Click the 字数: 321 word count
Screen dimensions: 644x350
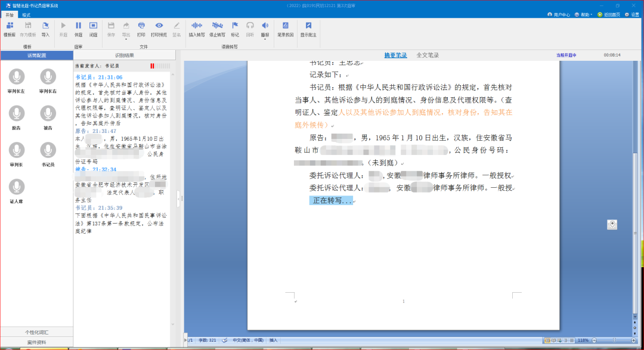(208, 340)
